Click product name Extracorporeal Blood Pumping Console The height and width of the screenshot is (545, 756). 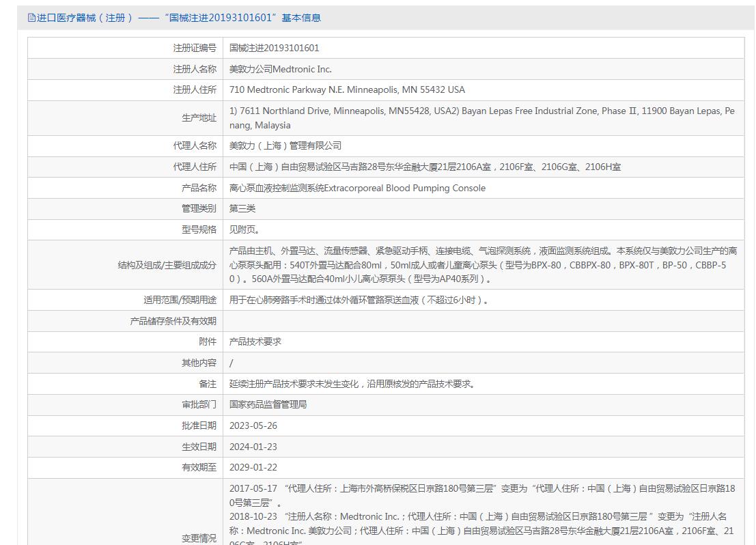[x=357, y=188]
